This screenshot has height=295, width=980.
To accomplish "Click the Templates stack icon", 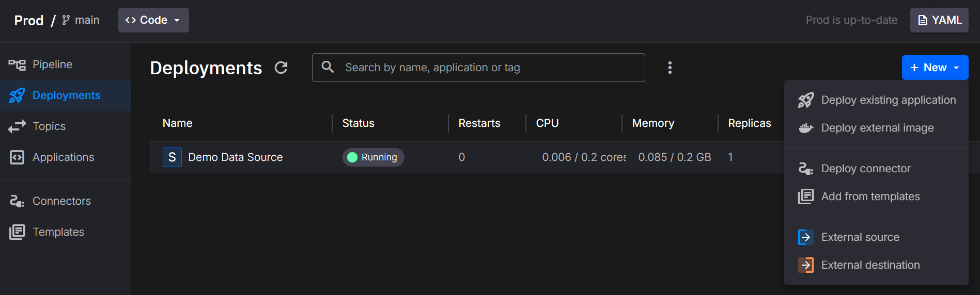I will click(x=17, y=232).
